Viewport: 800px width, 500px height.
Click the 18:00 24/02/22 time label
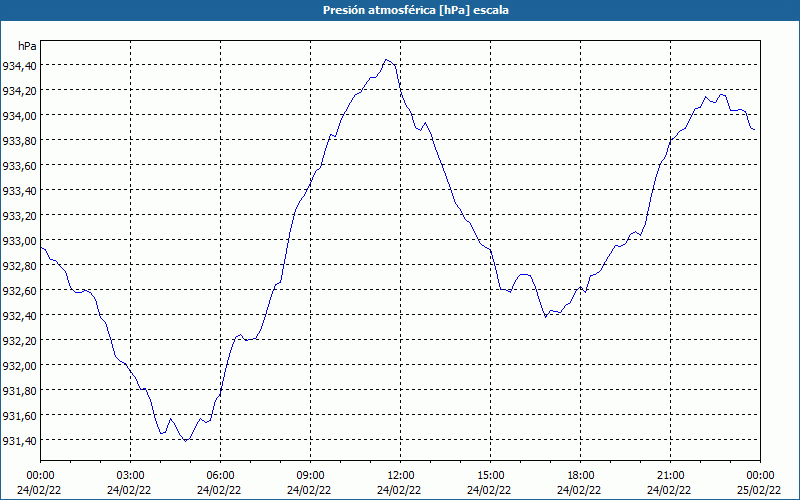tap(580, 483)
